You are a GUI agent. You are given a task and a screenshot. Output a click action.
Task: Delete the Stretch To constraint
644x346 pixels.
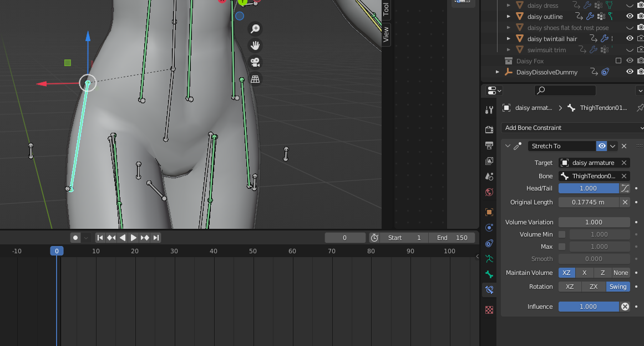click(624, 146)
